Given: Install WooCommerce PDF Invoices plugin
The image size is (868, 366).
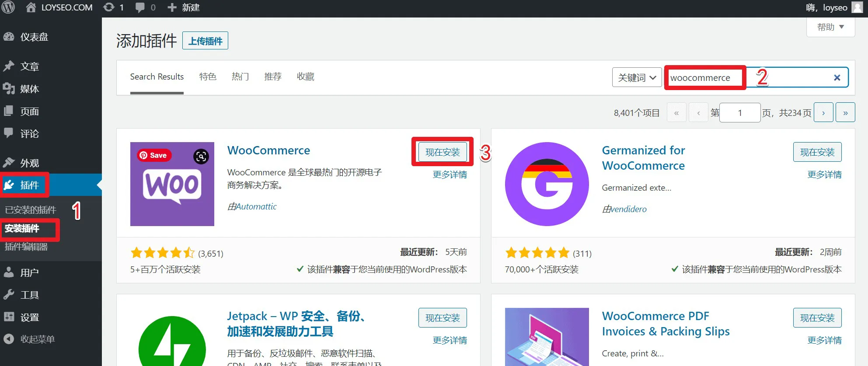Looking at the screenshot, I should click(x=817, y=317).
